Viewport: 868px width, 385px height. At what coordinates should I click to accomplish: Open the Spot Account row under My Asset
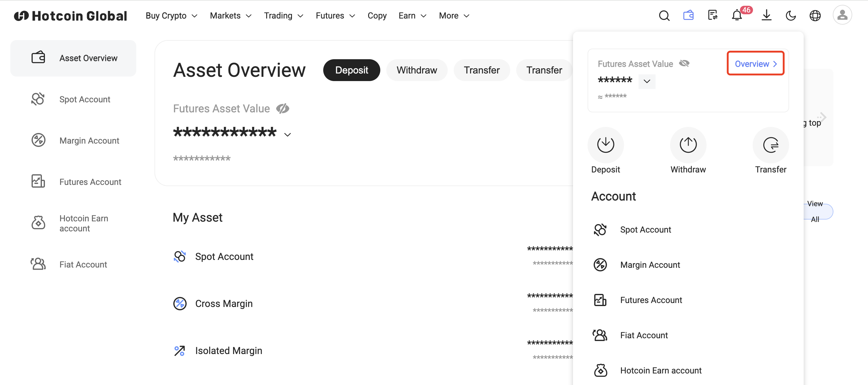coord(373,257)
